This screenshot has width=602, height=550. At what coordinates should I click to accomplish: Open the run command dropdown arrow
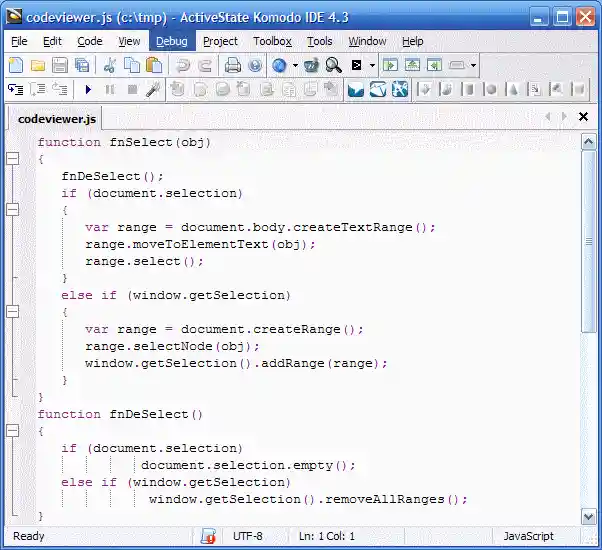click(x=372, y=65)
